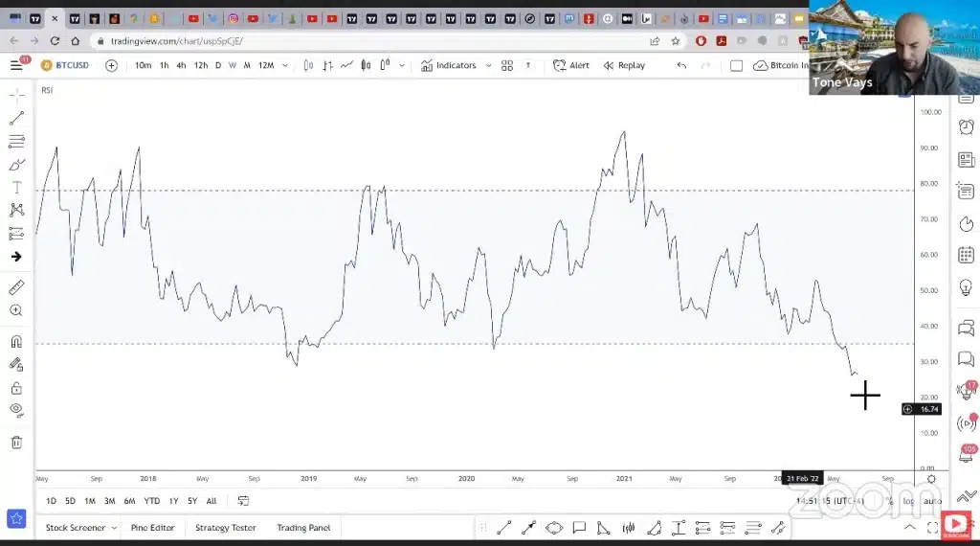This screenshot has height=546, width=980.
Task: Open the Bitcoin layout cloud save menu
Action: [x=781, y=65]
